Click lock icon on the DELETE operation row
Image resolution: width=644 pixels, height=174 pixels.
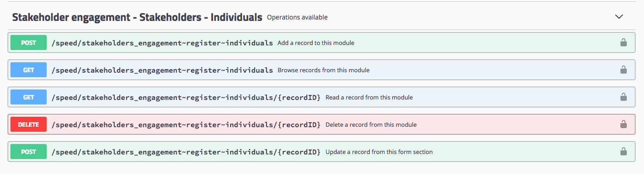coord(624,124)
